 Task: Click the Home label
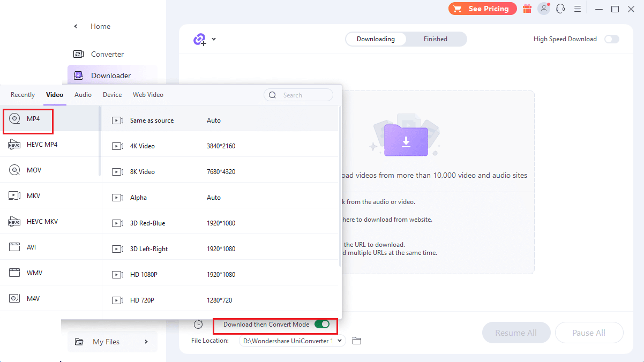(100, 26)
